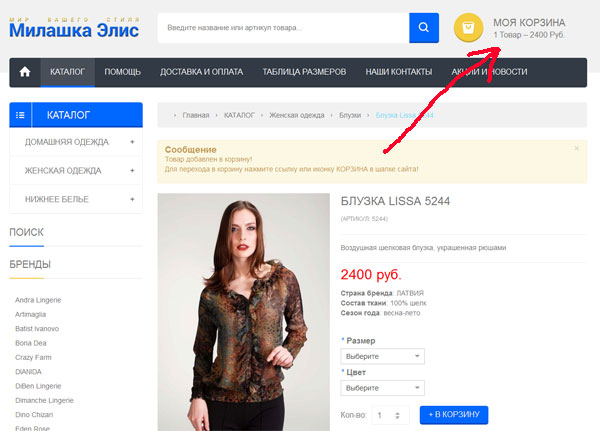
Task: Open the yellow shopping cart icon
Action: (468, 28)
